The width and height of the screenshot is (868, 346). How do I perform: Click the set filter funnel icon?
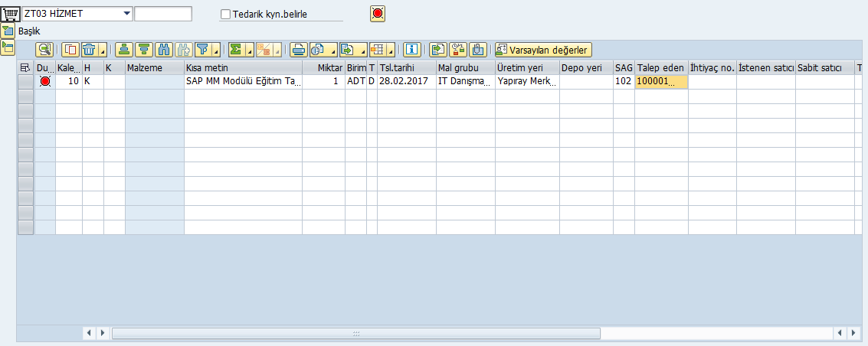point(202,50)
